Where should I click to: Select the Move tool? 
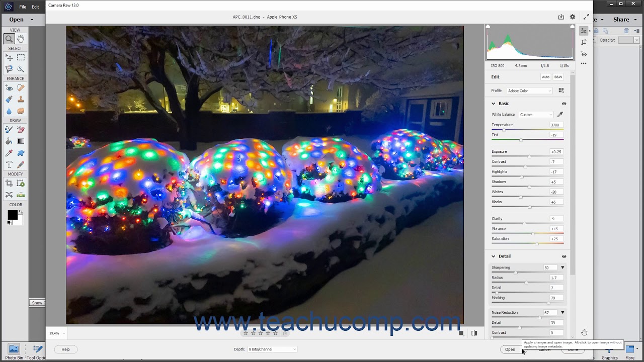point(9,58)
